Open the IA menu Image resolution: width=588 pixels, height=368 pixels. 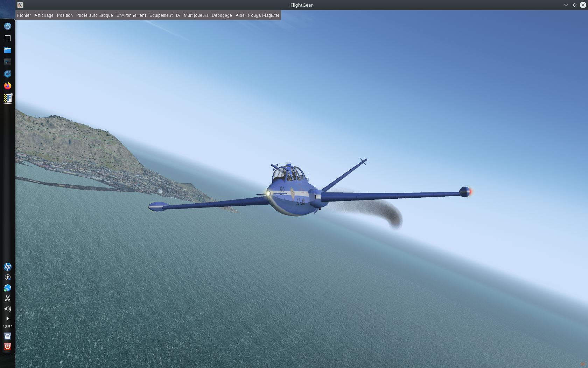pyautogui.click(x=178, y=15)
